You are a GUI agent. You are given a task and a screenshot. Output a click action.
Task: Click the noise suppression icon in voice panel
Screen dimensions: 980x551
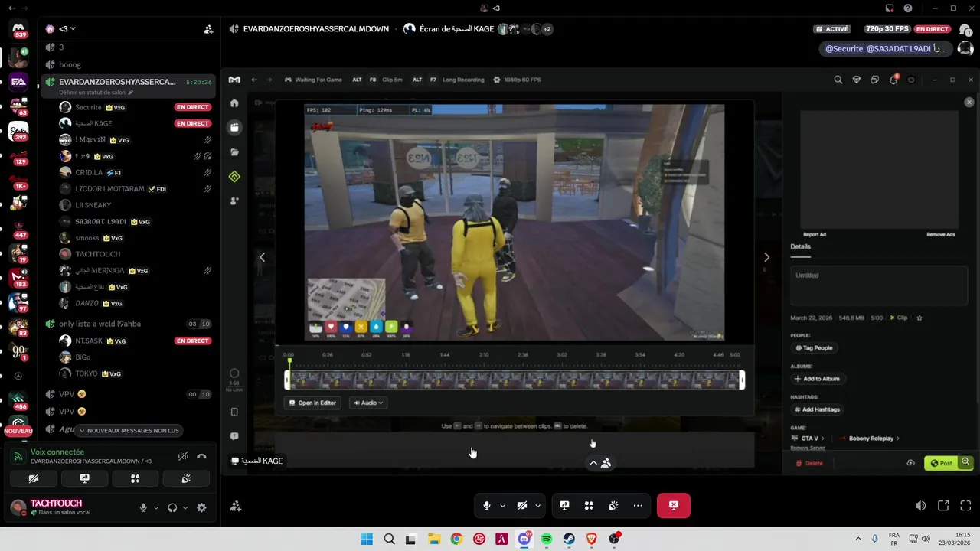183,456
